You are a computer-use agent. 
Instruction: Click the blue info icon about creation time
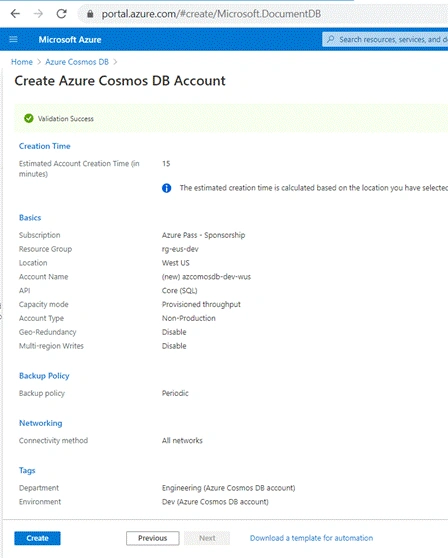tap(167, 188)
